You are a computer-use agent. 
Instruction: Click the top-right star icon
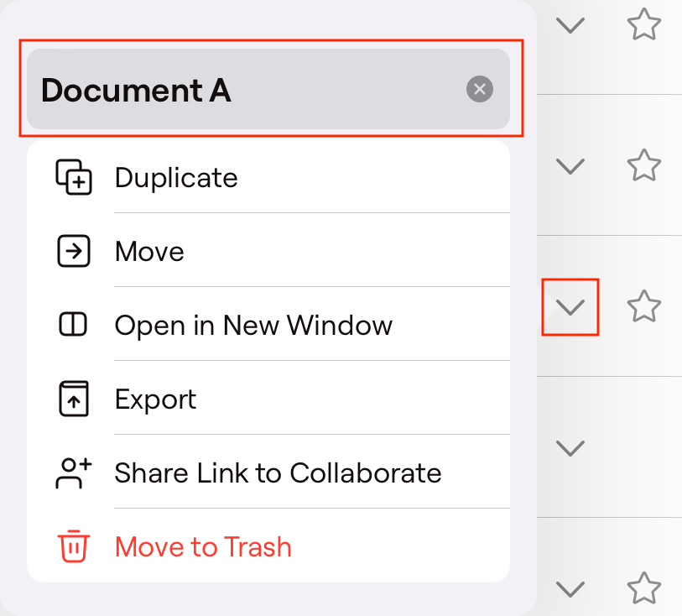coord(644,25)
